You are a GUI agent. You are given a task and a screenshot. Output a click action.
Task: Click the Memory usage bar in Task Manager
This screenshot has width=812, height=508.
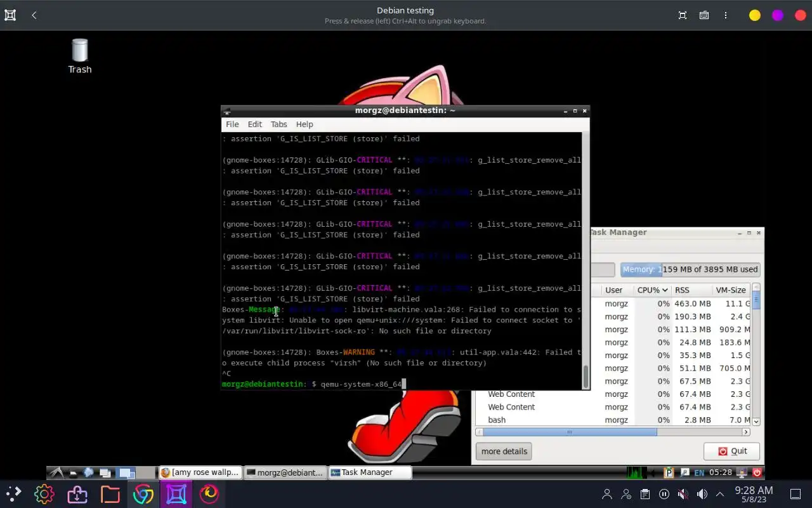pos(690,269)
